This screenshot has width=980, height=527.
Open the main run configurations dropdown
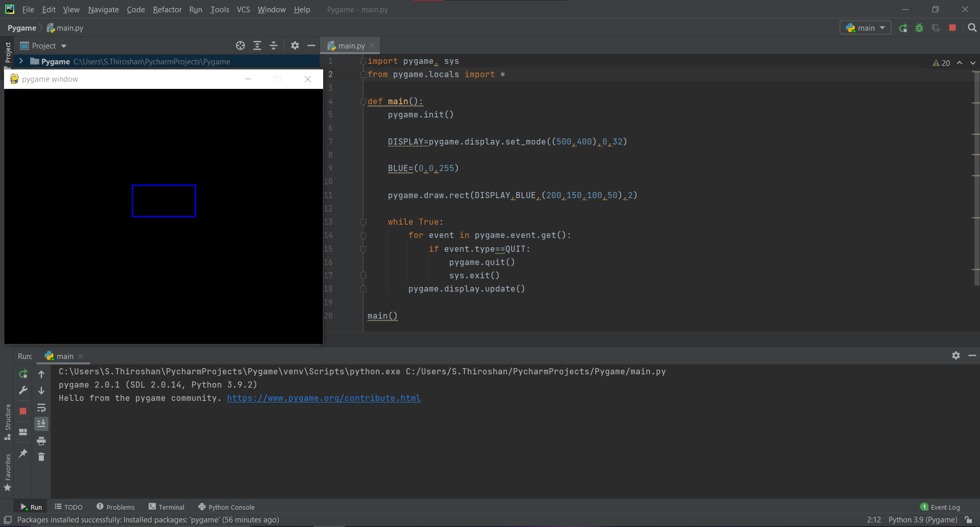point(881,28)
